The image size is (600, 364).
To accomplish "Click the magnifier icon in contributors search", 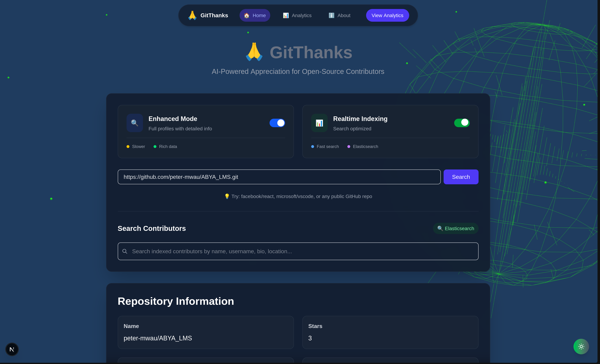I will click(125, 251).
